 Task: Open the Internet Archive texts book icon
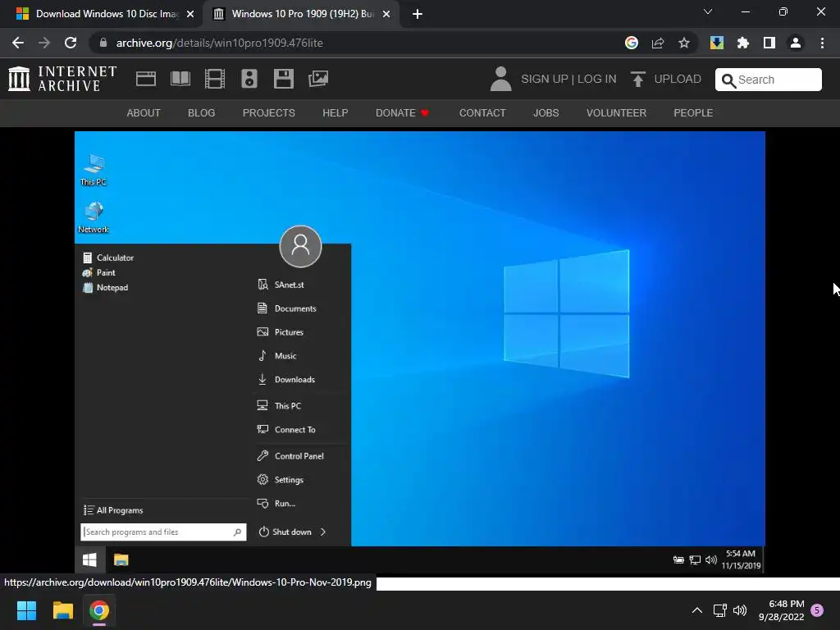[180, 79]
